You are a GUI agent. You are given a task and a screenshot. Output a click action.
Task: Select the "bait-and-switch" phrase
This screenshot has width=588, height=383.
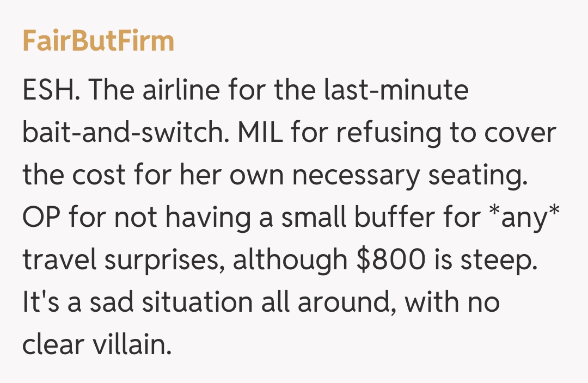124,133
